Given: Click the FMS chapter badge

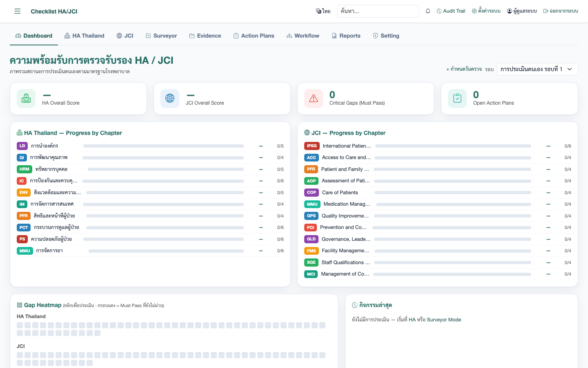Looking at the screenshot, I should pos(312,251).
